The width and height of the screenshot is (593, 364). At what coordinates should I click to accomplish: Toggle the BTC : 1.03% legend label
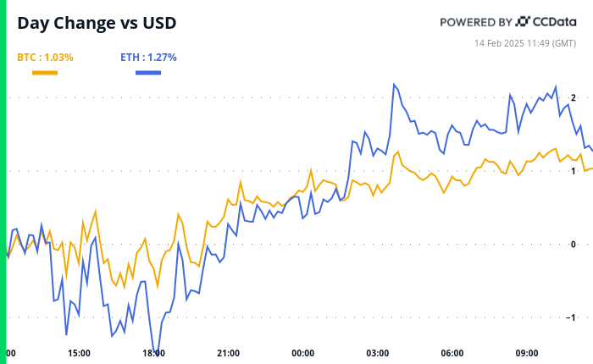[x=45, y=58]
